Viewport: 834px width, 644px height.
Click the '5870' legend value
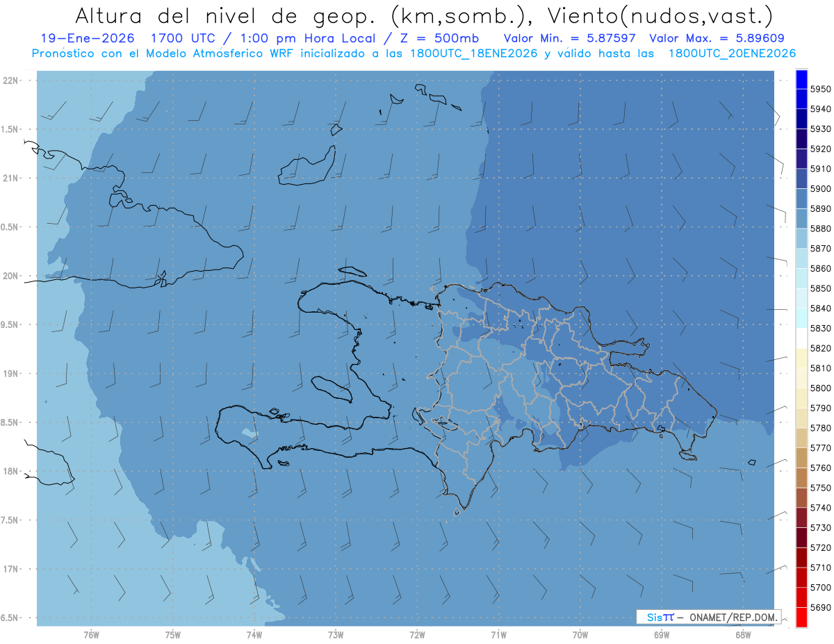tap(821, 249)
